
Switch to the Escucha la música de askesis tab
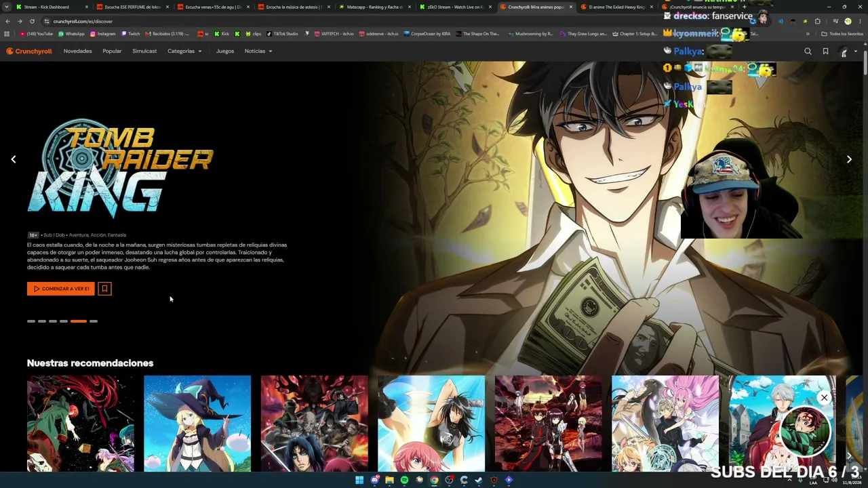[x=294, y=7]
